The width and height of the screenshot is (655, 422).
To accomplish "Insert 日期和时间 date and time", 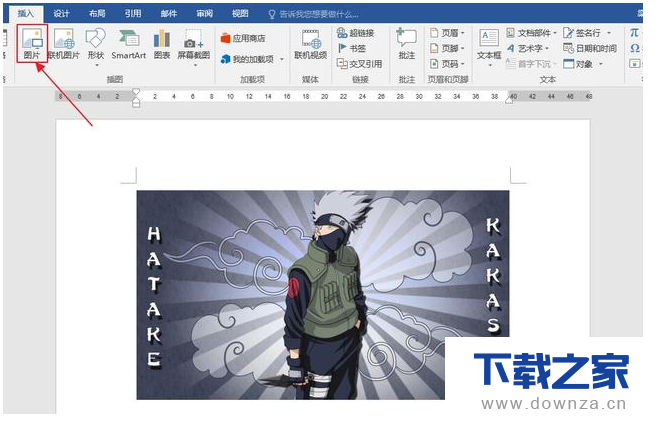I will pos(590,48).
